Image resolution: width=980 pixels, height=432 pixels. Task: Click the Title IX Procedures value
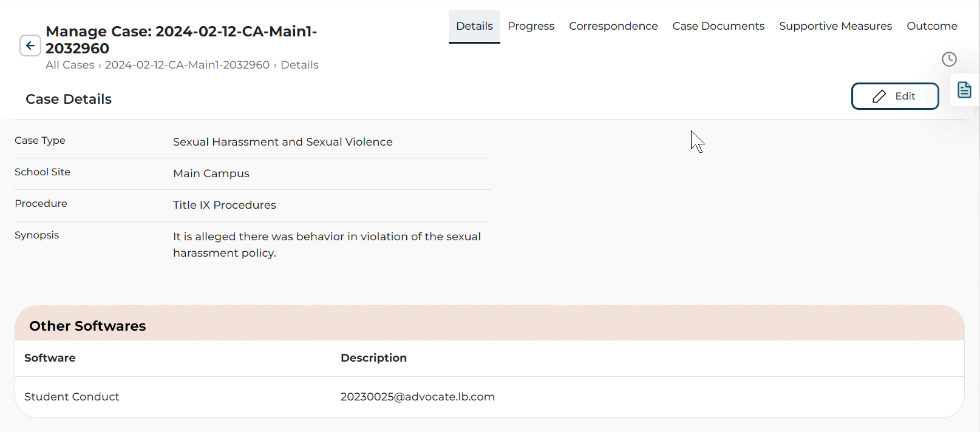pyautogui.click(x=224, y=205)
